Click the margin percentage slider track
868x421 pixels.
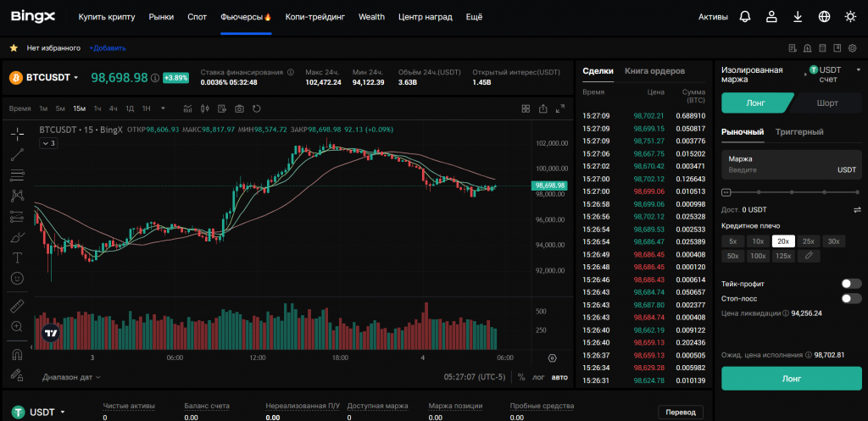(x=791, y=192)
